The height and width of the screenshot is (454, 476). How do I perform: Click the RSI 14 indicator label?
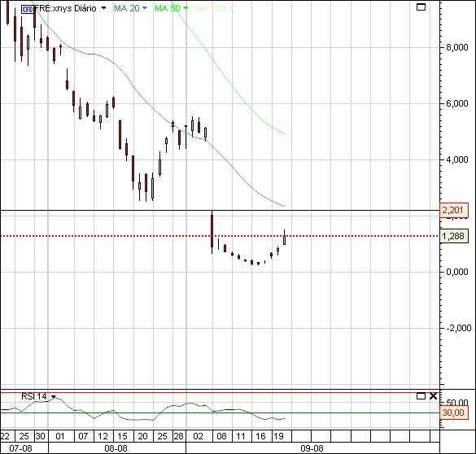click(x=34, y=396)
